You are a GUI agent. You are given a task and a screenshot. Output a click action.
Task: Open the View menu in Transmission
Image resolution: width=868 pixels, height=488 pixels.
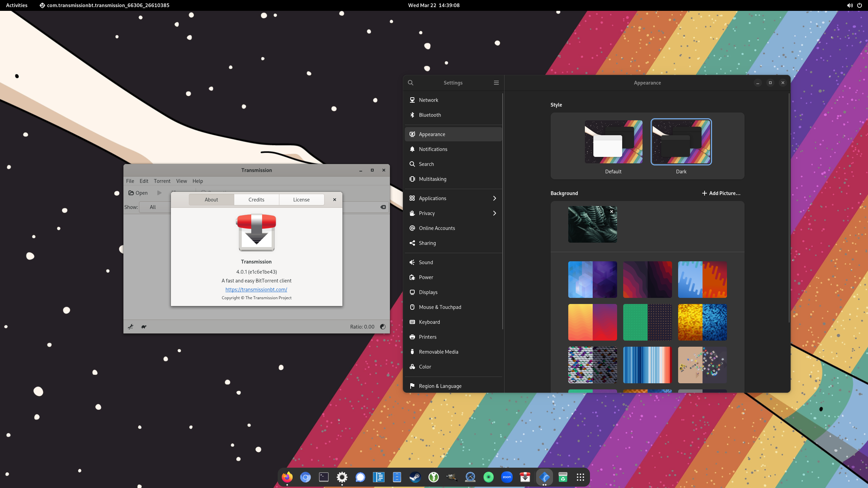coord(181,181)
